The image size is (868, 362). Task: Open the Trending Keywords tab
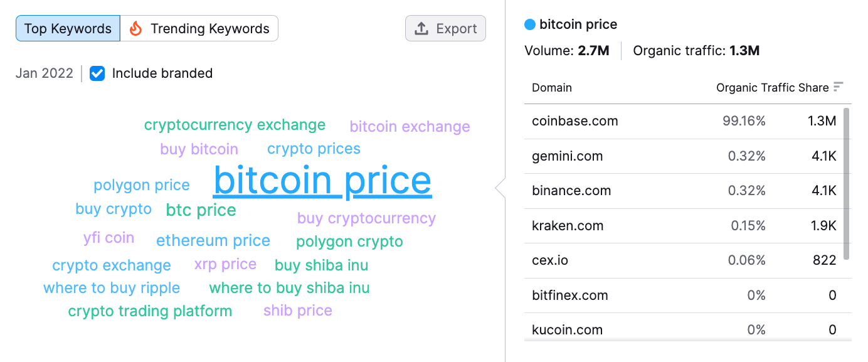point(199,28)
